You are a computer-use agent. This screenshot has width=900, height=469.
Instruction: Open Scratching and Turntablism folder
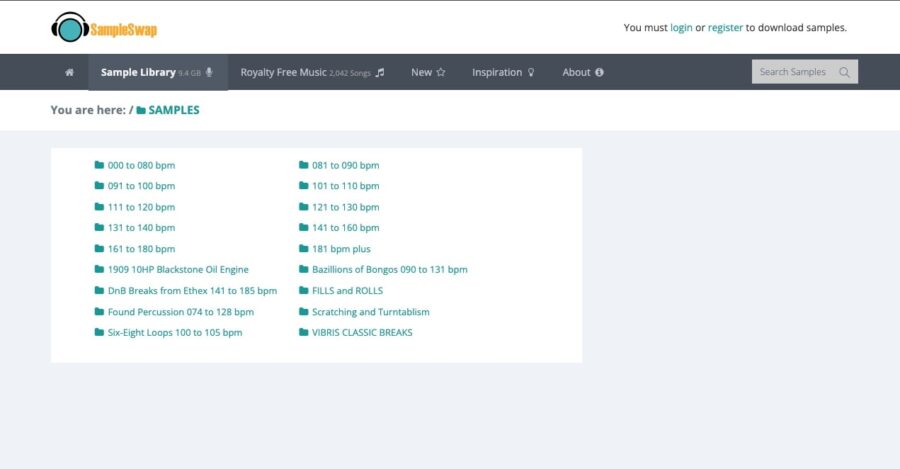tap(370, 312)
